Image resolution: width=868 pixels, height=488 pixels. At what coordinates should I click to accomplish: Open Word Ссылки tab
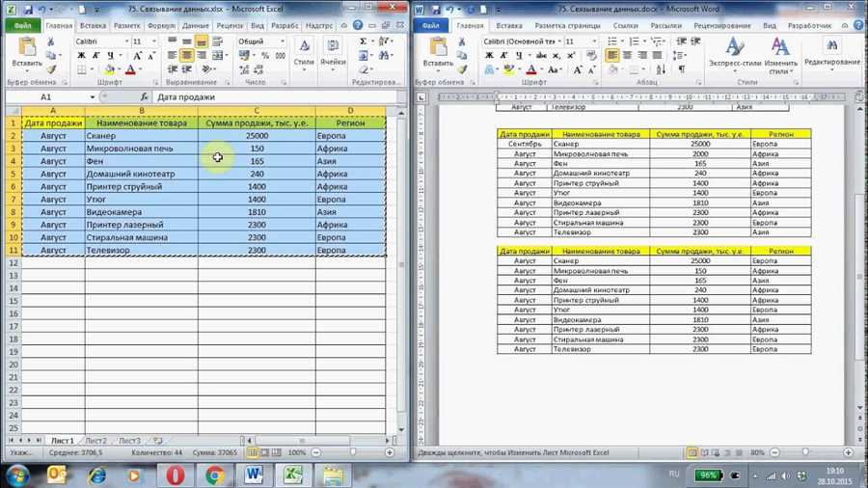tap(626, 25)
